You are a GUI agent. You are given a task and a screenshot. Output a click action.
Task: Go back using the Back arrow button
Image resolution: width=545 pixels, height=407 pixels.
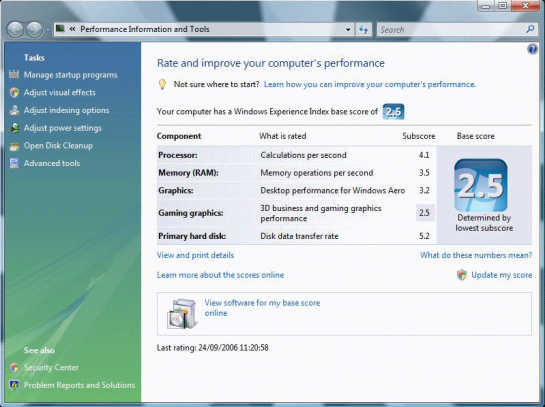15,30
